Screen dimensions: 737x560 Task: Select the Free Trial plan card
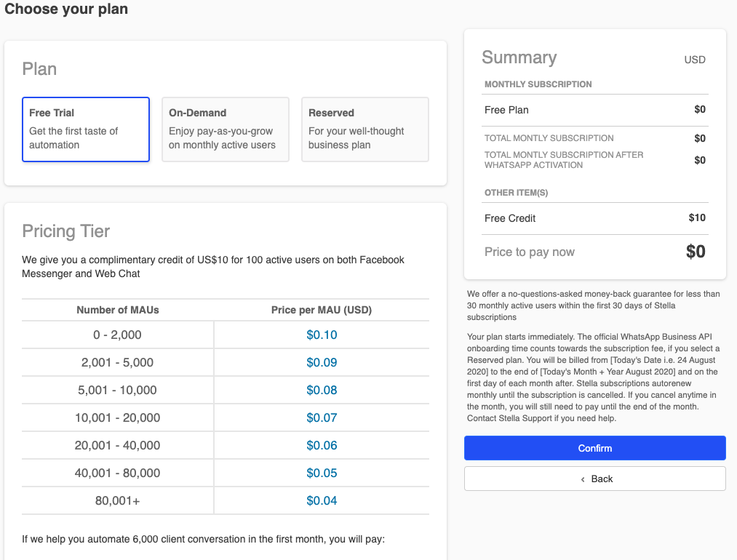[x=86, y=129]
